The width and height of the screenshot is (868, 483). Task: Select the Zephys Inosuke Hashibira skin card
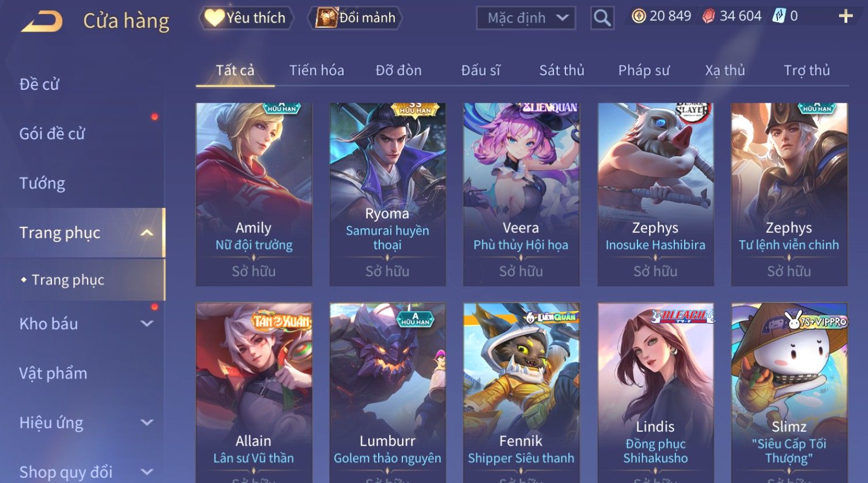[655, 194]
